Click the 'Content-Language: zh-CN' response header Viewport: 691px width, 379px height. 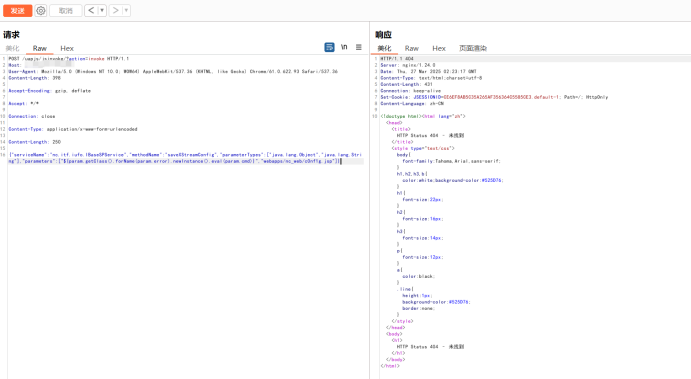(412, 104)
